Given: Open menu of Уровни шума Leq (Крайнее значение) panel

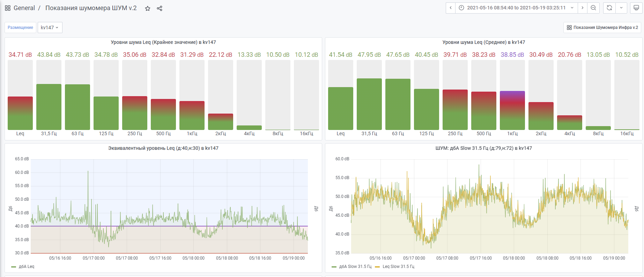Looking at the screenshot, I should [x=163, y=42].
